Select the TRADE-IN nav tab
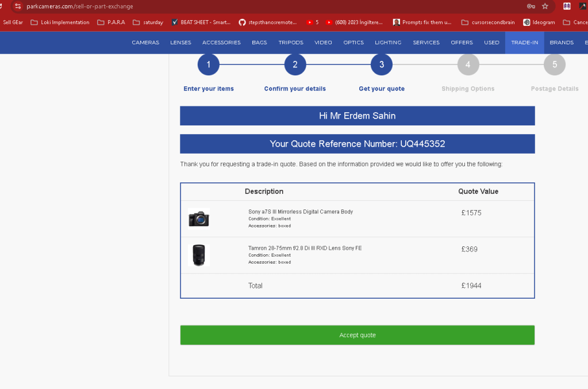The width and height of the screenshot is (588, 389). click(x=525, y=43)
